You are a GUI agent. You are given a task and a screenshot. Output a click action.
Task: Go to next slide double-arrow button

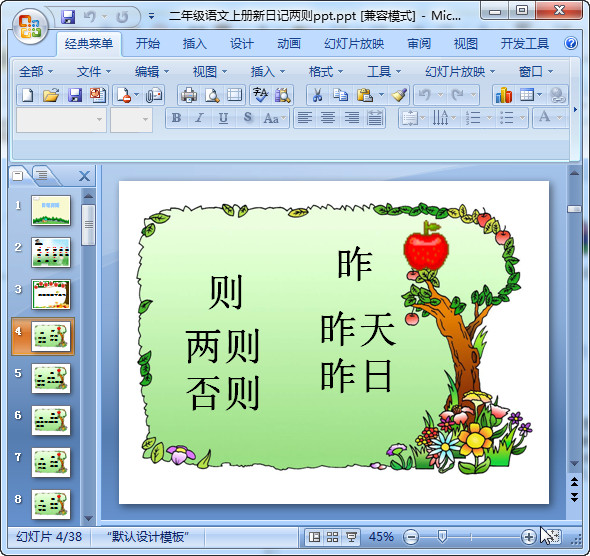pos(574,497)
